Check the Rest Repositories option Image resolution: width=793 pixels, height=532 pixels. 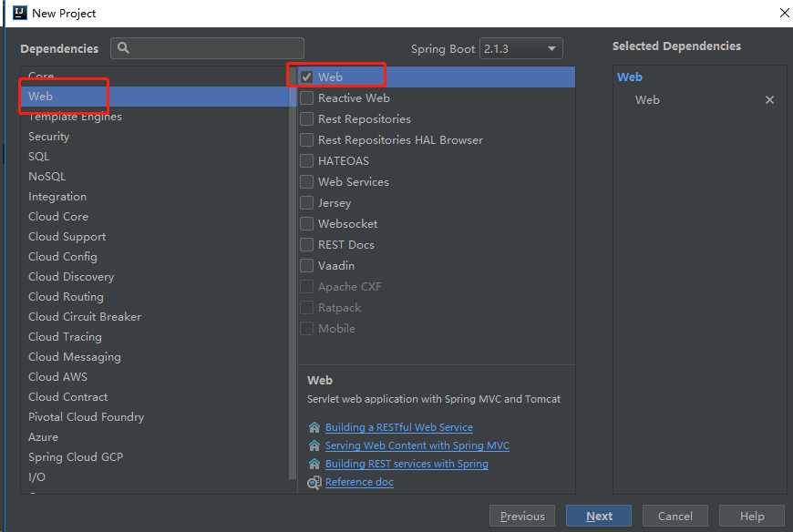(x=307, y=119)
